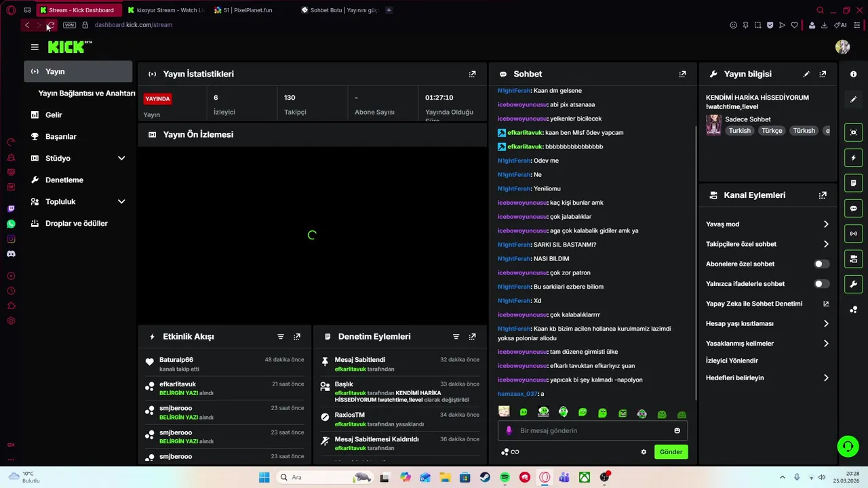Open the profile avatar at top right
868x488 pixels.
(842, 47)
